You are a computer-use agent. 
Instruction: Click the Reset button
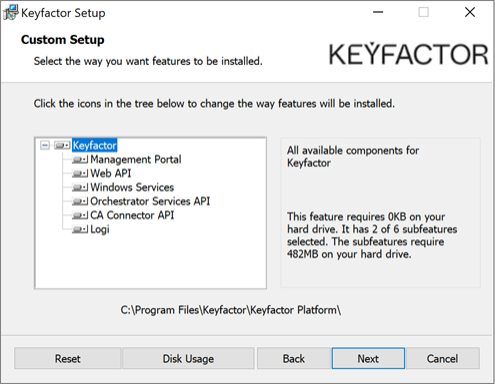(68, 358)
